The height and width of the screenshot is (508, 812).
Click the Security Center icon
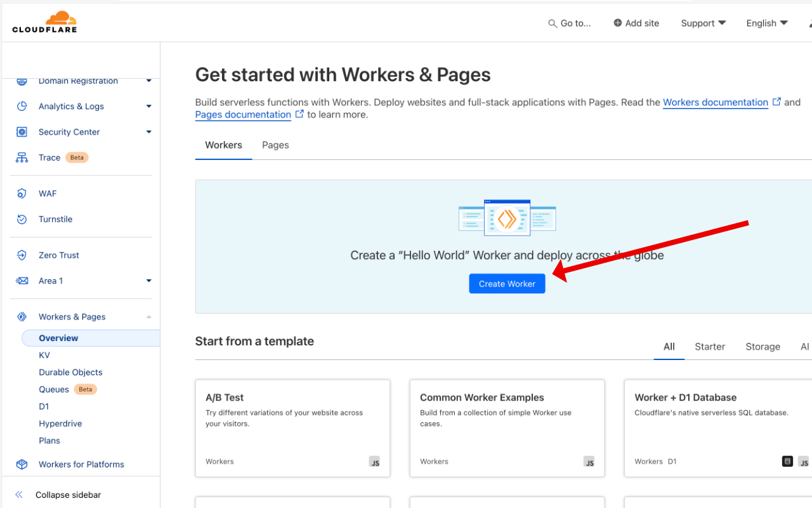(x=22, y=132)
